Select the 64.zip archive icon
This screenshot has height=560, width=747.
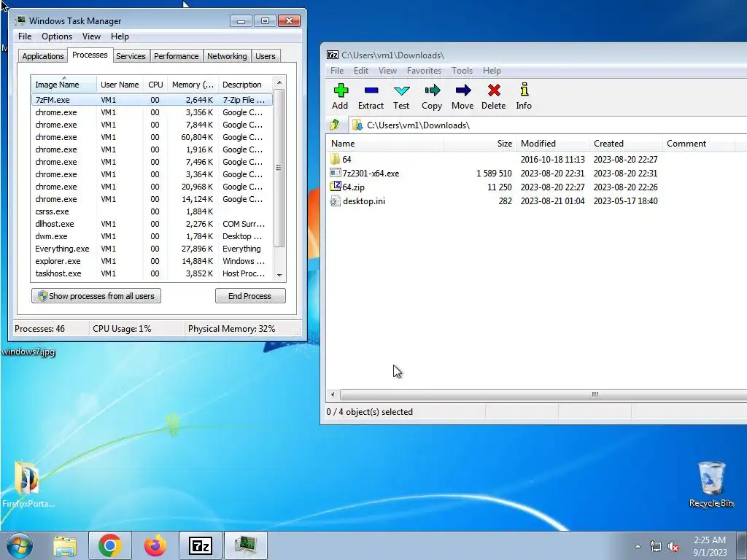336,186
